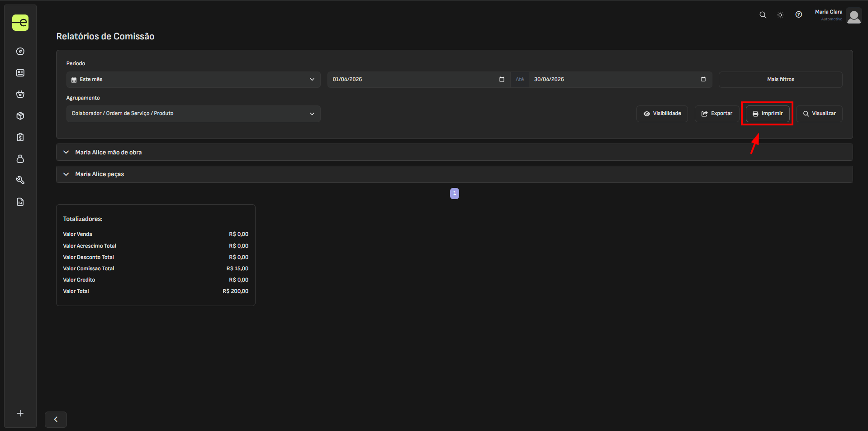The width and height of the screenshot is (868, 431).
Task: Click the wrench services sidebar icon
Action: coord(20,180)
